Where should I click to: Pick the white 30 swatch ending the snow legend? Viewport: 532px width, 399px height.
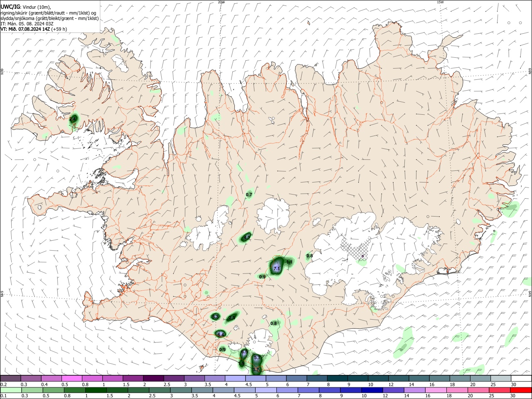pyautogui.click(x=521, y=379)
